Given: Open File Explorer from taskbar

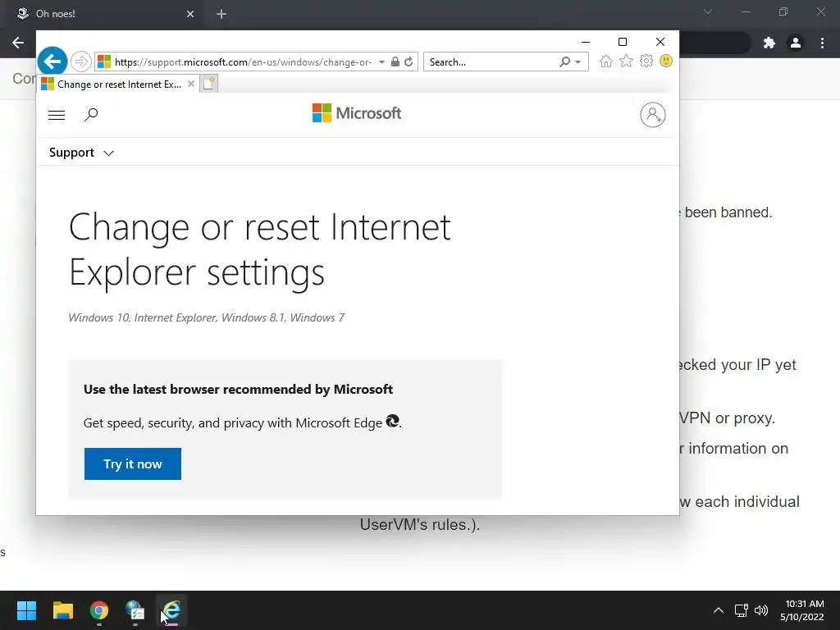Looking at the screenshot, I should [x=62, y=610].
